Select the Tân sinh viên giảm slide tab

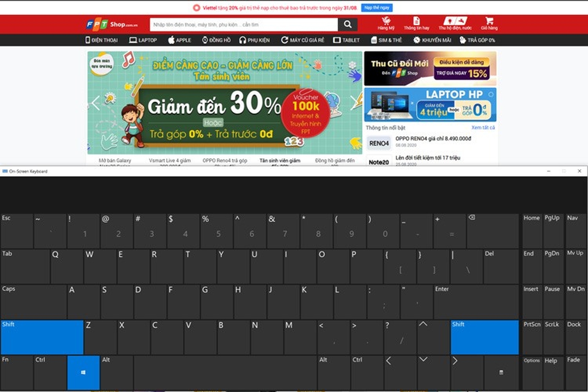click(x=280, y=161)
